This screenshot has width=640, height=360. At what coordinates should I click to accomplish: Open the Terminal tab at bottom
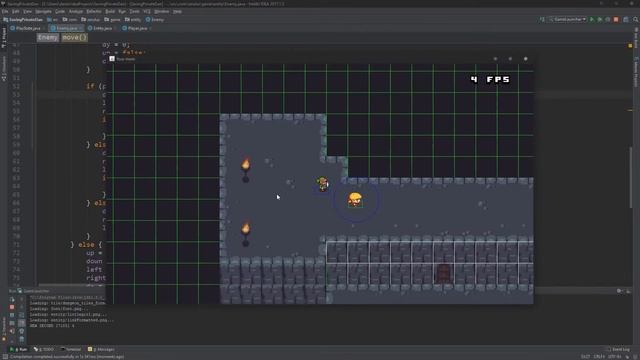click(x=71, y=349)
